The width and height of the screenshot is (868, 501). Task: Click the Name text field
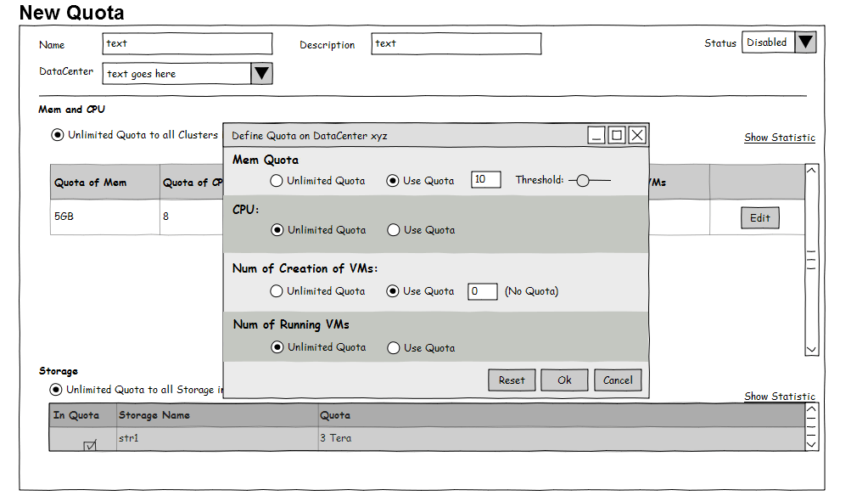coord(188,44)
